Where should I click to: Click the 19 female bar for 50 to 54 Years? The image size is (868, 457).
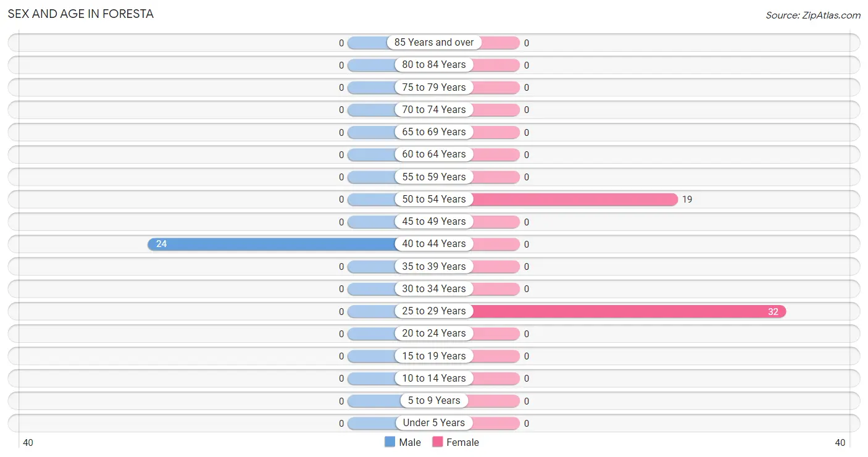tap(575, 199)
